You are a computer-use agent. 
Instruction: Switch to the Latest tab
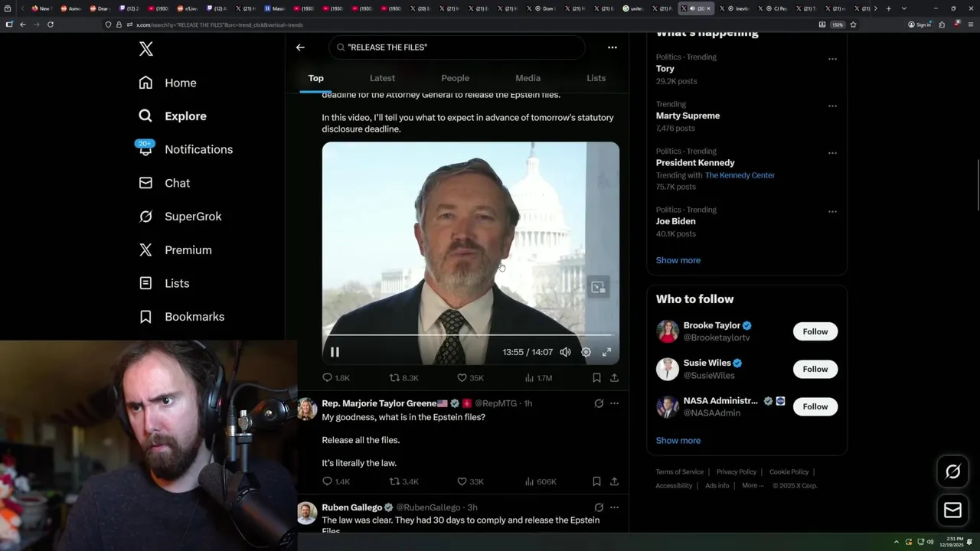(382, 78)
